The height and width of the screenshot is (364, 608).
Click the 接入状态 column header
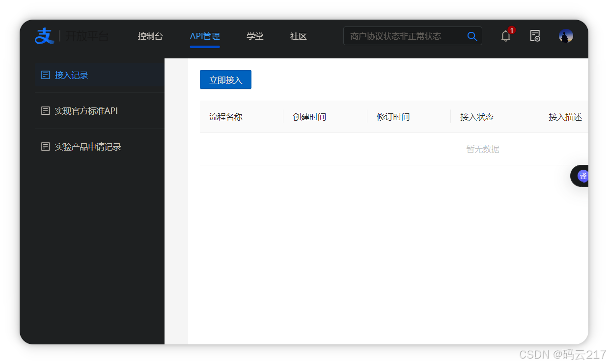477,117
